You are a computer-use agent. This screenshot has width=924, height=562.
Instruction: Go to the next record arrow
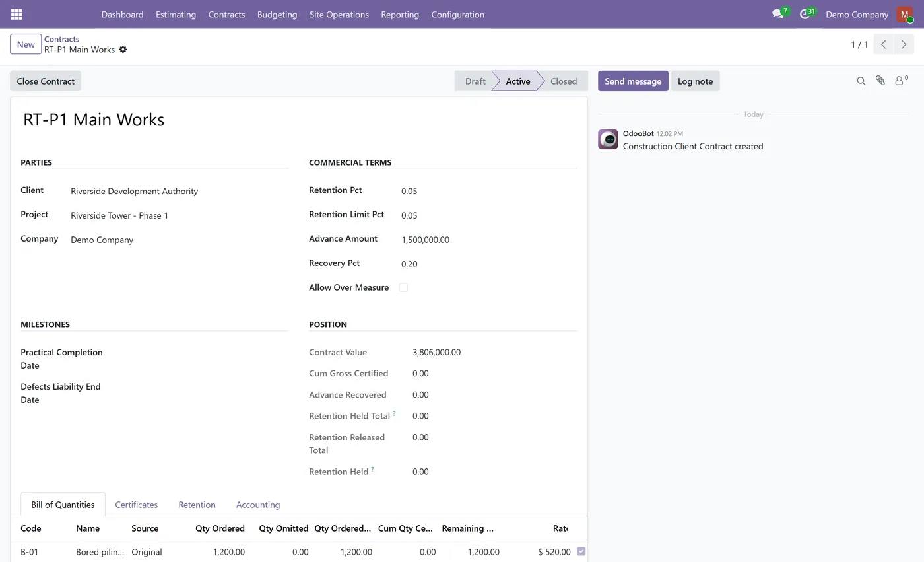904,44
